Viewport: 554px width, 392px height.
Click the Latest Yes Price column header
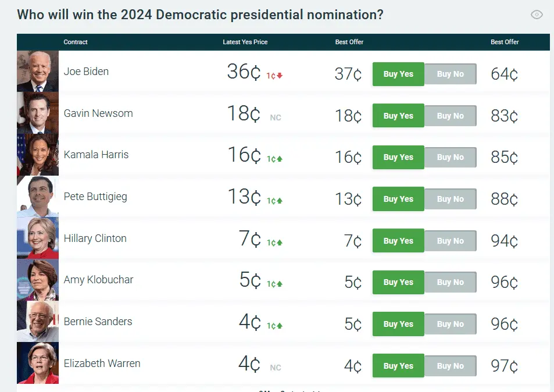pos(245,42)
